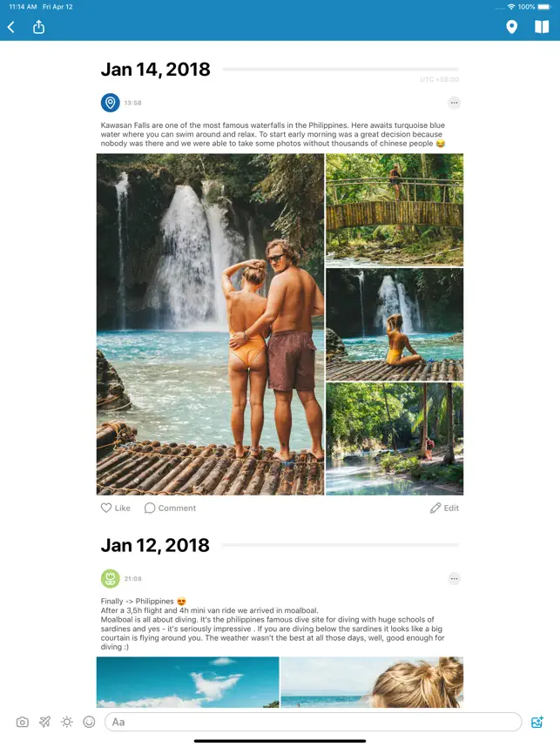Open the large couple waterfall photo
The image size is (560, 747).
pyautogui.click(x=210, y=324)
